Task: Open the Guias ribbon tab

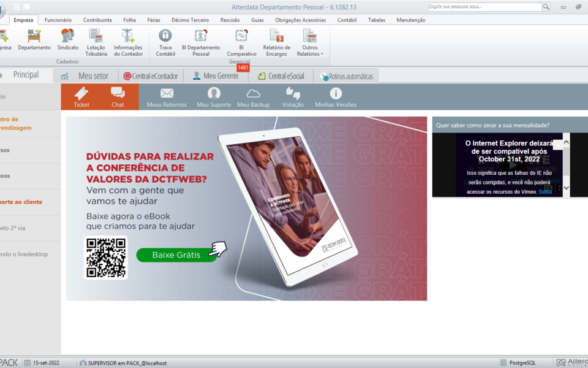Action: click(x=257, y=20)
